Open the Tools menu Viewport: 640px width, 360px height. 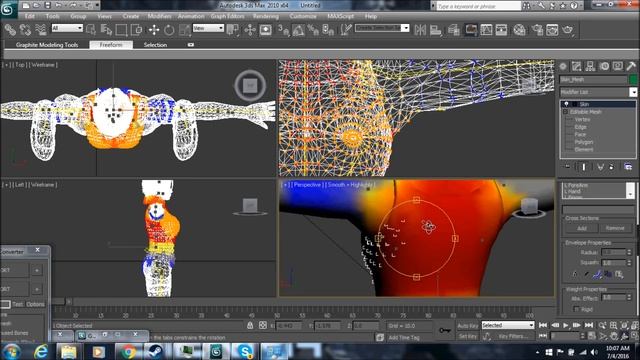(x=53, y=16)
